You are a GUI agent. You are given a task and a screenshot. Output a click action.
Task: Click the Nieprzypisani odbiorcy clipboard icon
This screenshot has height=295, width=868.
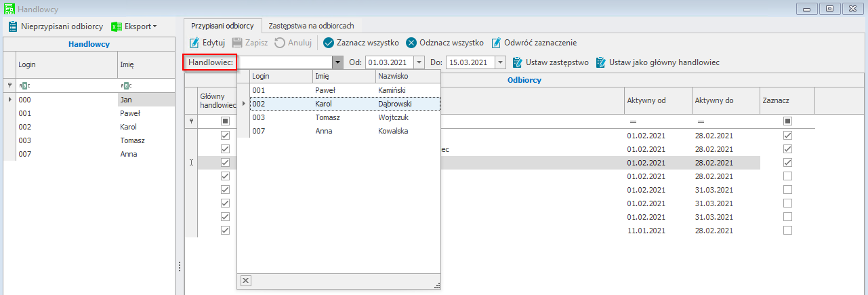12,26
